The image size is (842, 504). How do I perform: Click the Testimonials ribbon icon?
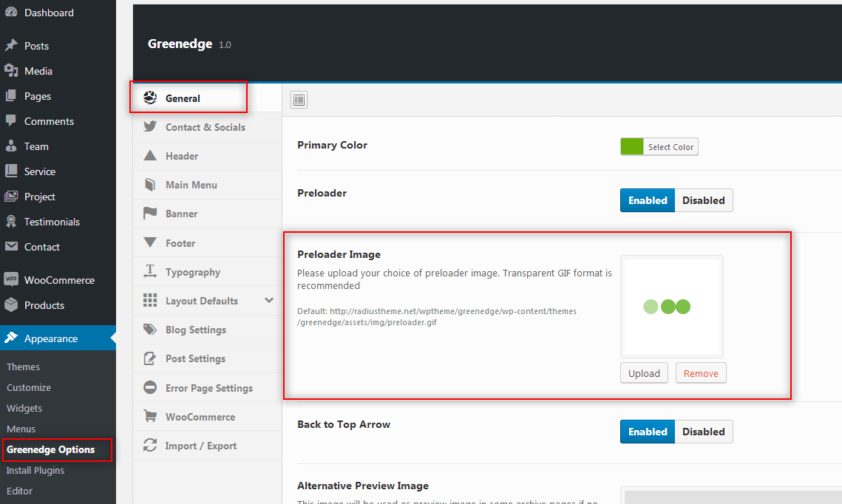click(11, 221)
